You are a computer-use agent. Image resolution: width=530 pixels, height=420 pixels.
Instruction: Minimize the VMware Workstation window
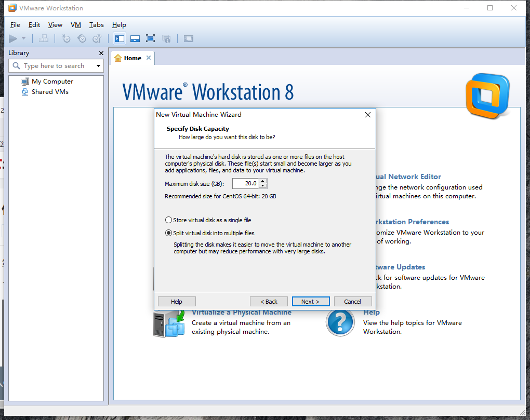pos(467,8)
